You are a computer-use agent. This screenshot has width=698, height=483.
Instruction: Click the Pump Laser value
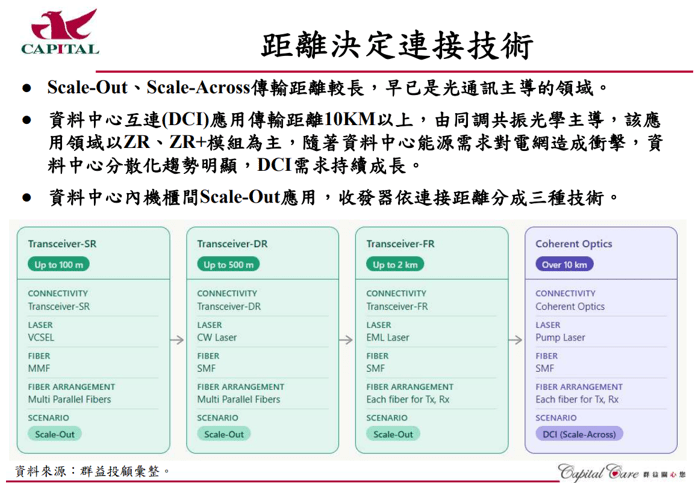[x=560, y=337]
